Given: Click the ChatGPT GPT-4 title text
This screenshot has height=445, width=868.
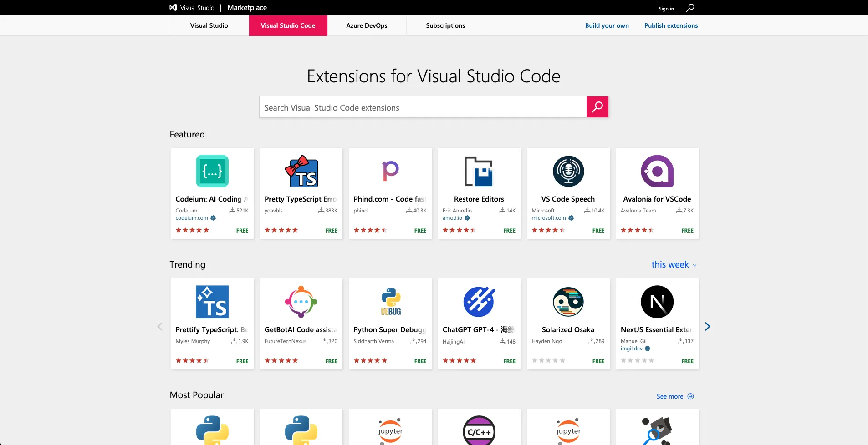Looking at the screenshot, I should (x=479, y=329).
